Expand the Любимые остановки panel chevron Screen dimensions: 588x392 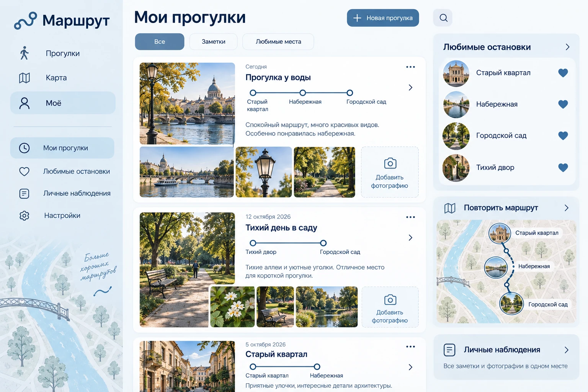click(x=567, y=47)
